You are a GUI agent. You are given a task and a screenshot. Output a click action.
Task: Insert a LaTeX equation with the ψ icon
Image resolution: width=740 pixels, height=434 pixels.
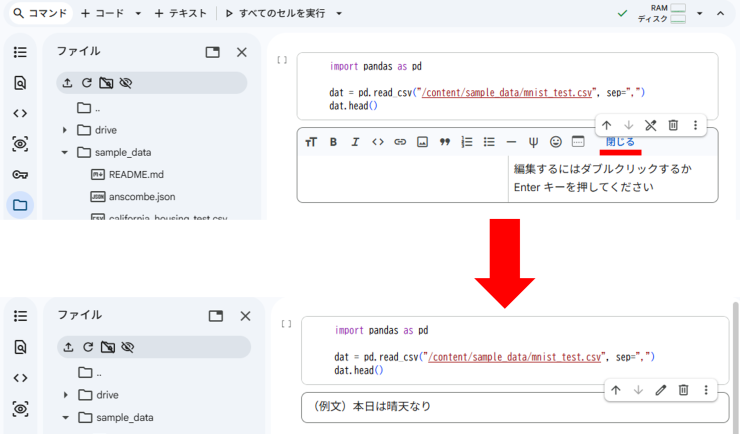(533, 142)
